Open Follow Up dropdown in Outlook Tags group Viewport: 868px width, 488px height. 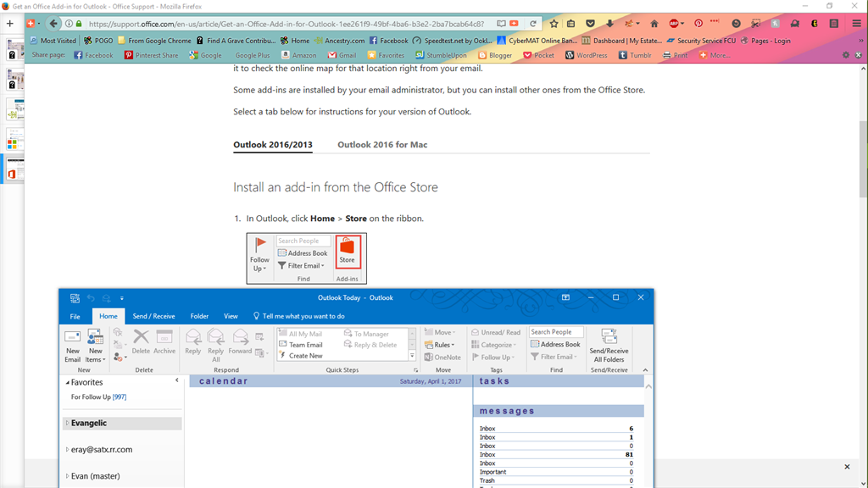(494, 358)
